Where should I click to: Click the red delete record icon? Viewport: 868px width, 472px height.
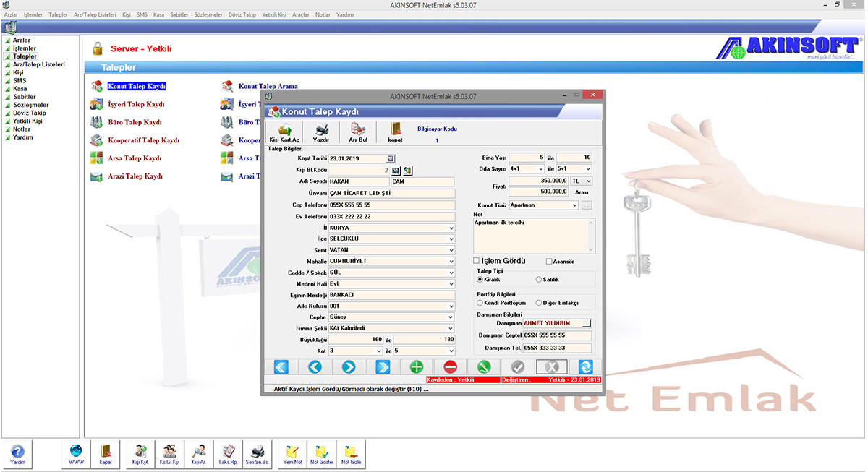(x=449, y=366)
